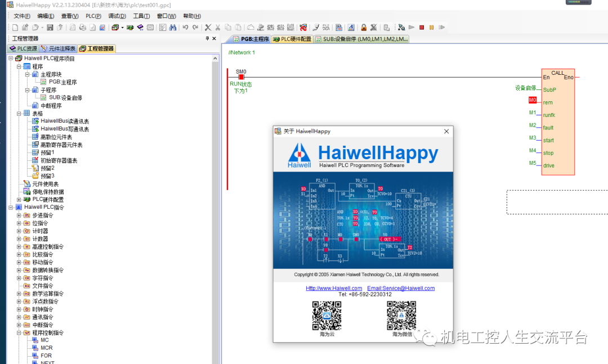Open the PLC(P) menu
Viewport: 608px width, 364px height.
tap(93, 16)
